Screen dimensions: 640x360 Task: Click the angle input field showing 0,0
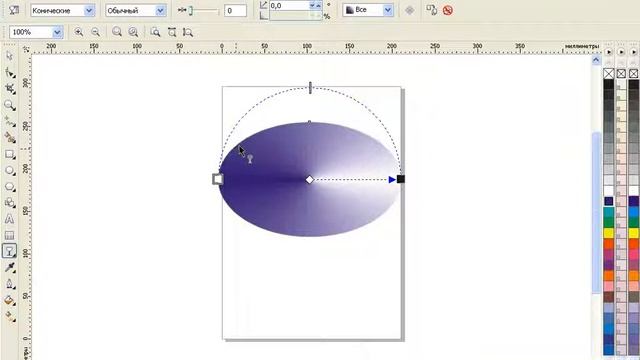click(289, 5)
